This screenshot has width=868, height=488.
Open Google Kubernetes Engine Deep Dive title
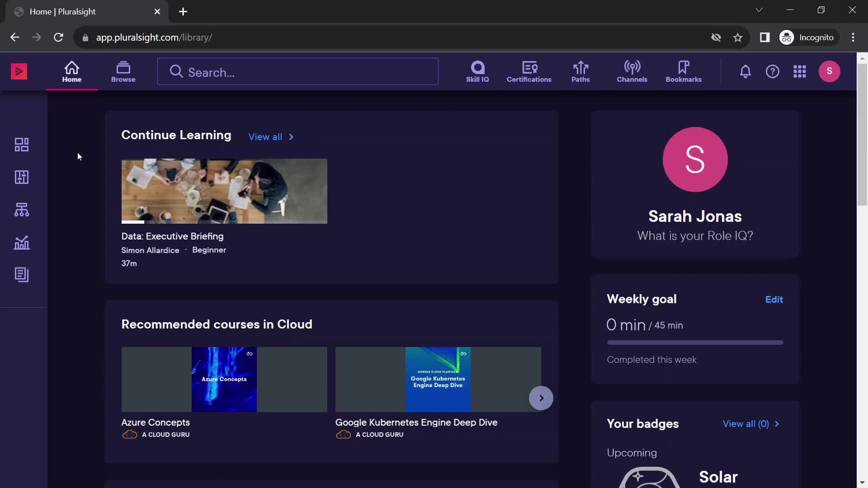coord(416,422)
